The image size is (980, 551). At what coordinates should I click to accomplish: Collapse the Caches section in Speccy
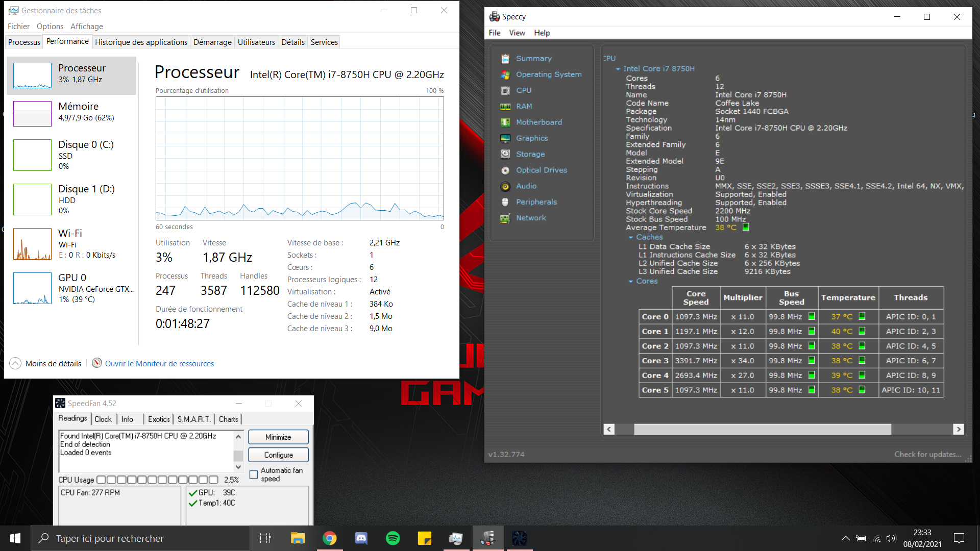(631, 237)
